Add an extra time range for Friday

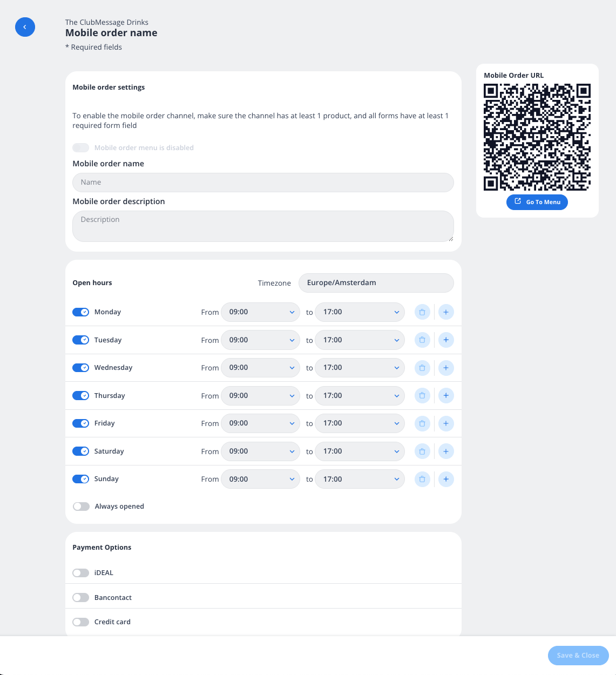coord(446,423)
